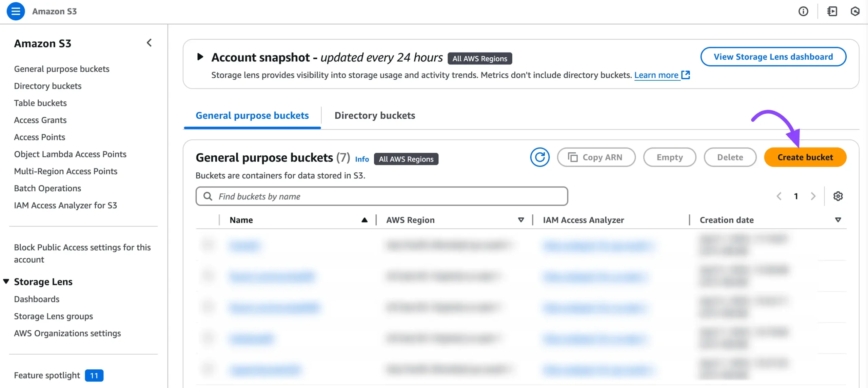The height and width of the screenshot is (388, 868).
Task: Open the Info link next to bucket count
Action: [x=362, y=159]
